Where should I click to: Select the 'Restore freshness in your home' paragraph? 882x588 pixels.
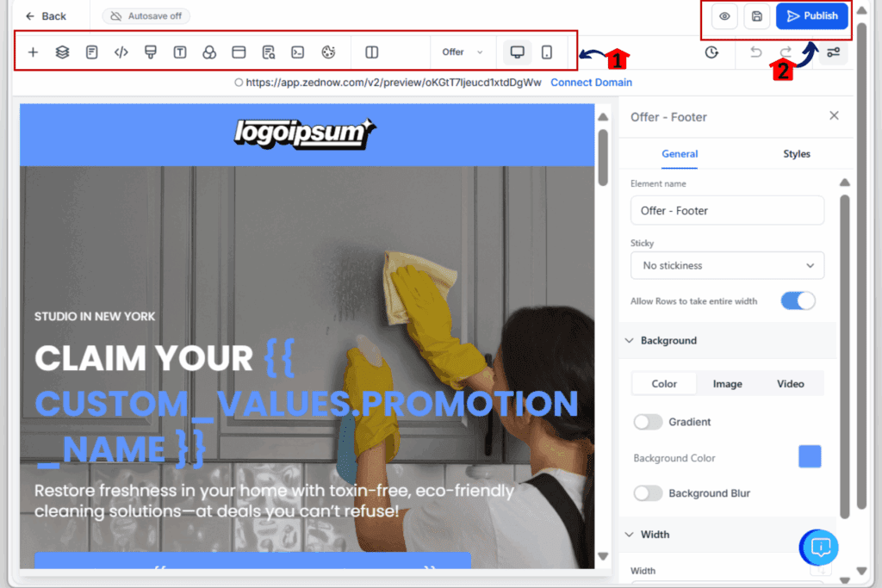(x=275, y=501)
